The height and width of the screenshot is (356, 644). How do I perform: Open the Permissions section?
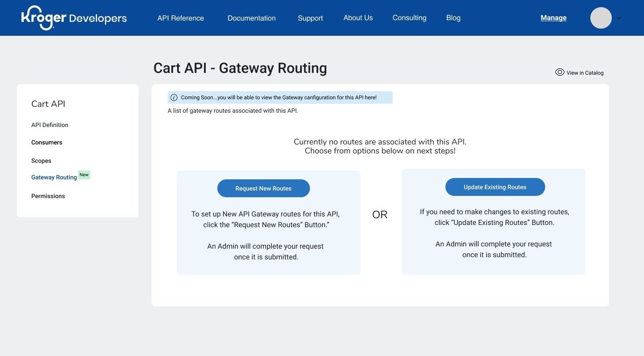(x=48, y=196)
